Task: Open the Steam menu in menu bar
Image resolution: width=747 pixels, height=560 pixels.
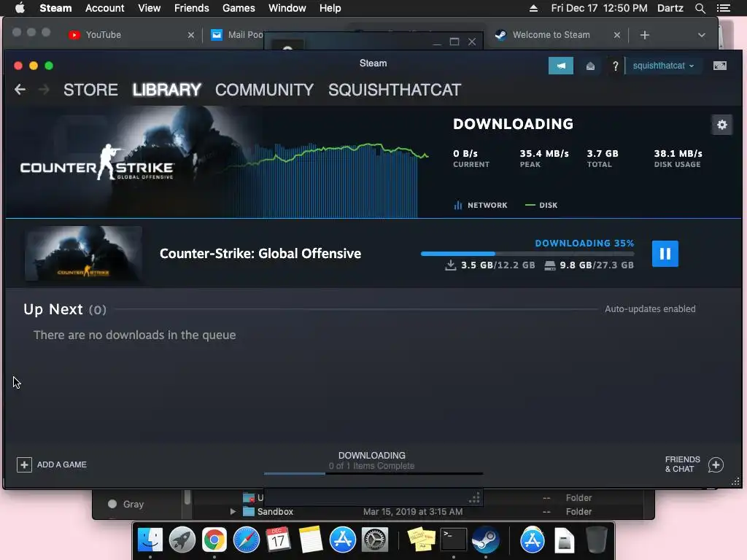Action: (x=55, y=8)
